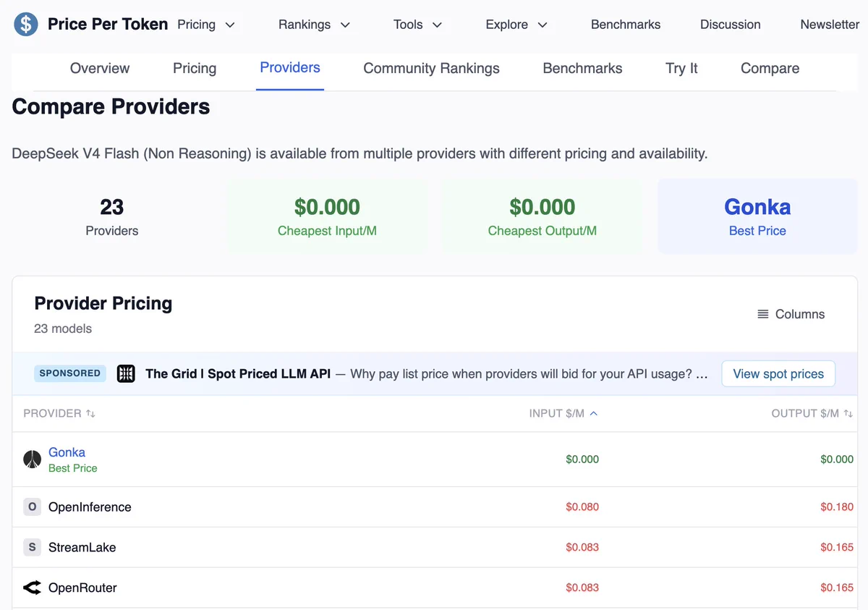Expand the Explore dropdown menu
868x610 pixels.
click(x=516, y=25)
